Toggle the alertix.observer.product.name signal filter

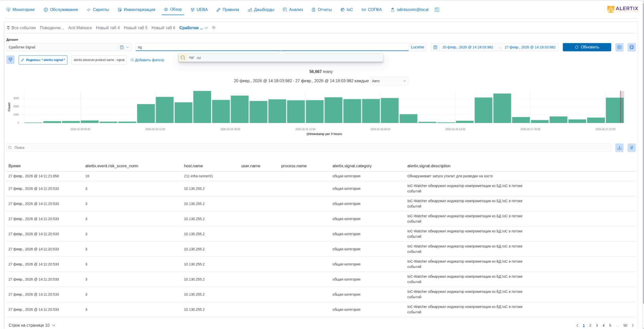99,60
